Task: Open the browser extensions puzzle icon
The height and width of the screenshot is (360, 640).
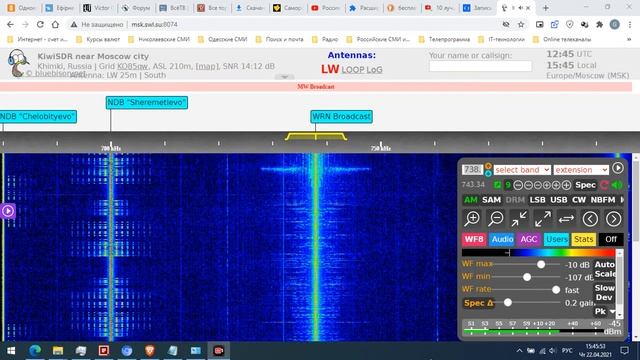Action: [600, 24]
